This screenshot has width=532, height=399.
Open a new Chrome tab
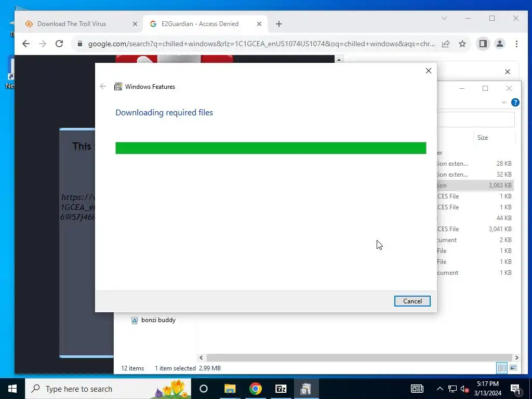point(279,24)
